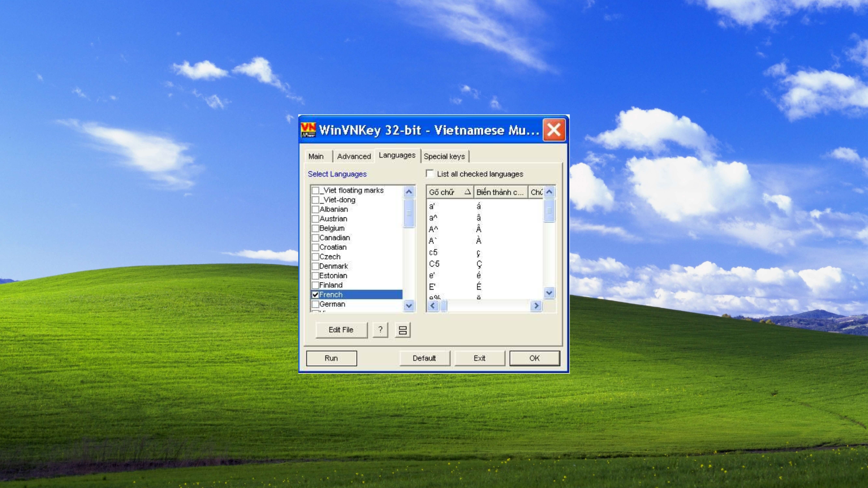Click language list scroll up arrow
Viewport: 868px width, 488px height.
tap(409, 192)
